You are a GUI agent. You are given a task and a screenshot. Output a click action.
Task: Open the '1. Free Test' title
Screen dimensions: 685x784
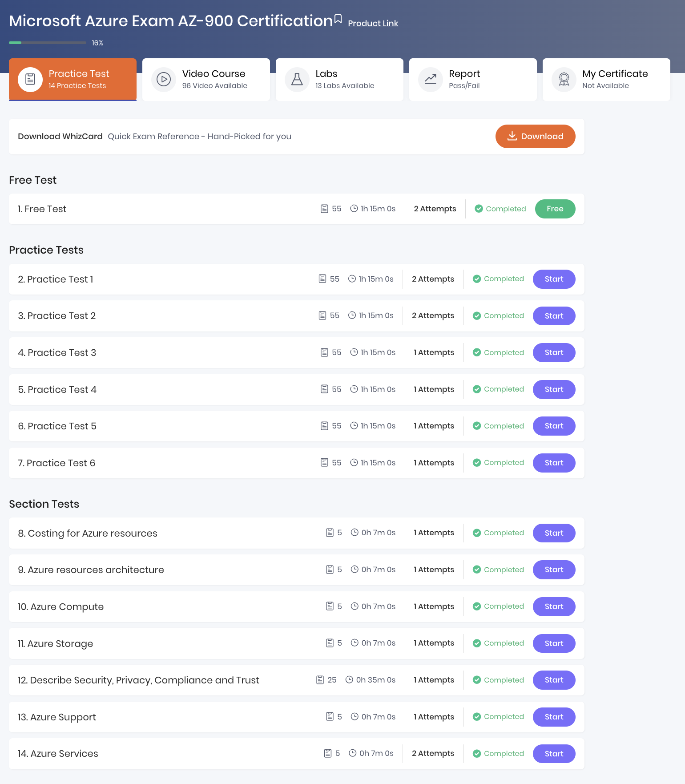[42, 209]
